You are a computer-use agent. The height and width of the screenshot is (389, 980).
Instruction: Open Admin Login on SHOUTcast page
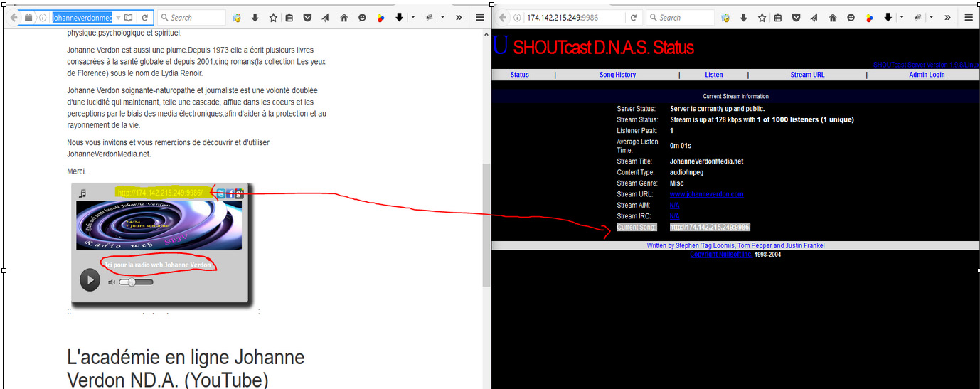(x=927, y=75)
